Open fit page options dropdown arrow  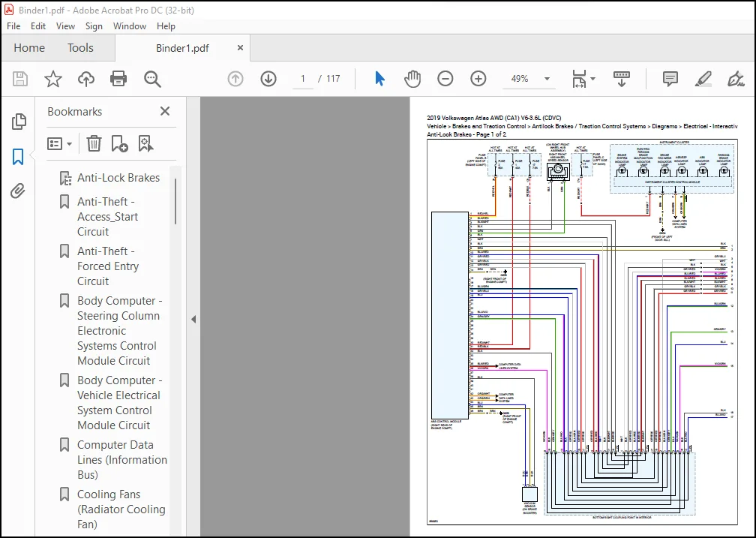(593, 79)
